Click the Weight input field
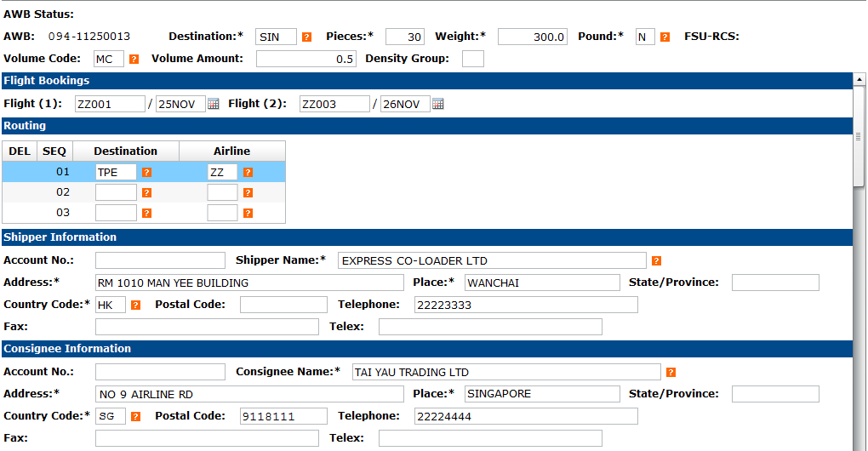868x451 pixels. [532, 37]
